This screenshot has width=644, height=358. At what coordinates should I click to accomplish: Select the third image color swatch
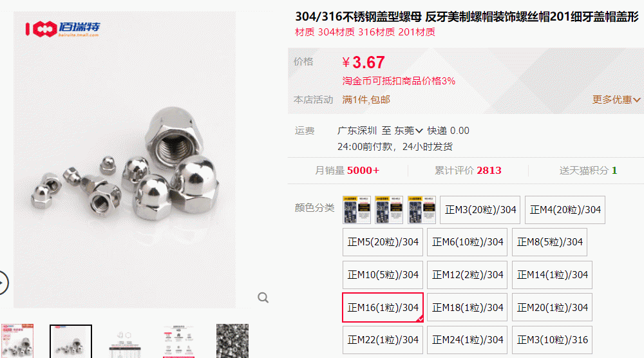(x=421, y=210)
